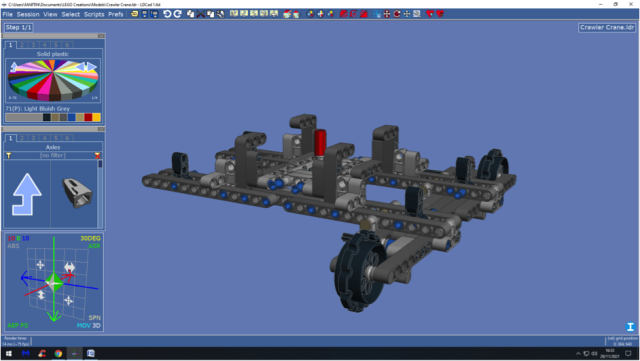The image size is (640, 361).
Task: Click the blue up arrow in color wheel
Action: [x=14, y=67]
